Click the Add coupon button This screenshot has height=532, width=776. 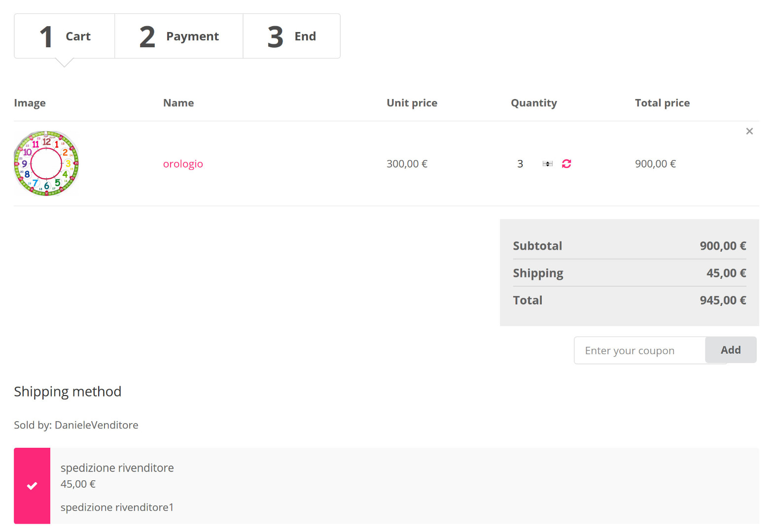731,350
